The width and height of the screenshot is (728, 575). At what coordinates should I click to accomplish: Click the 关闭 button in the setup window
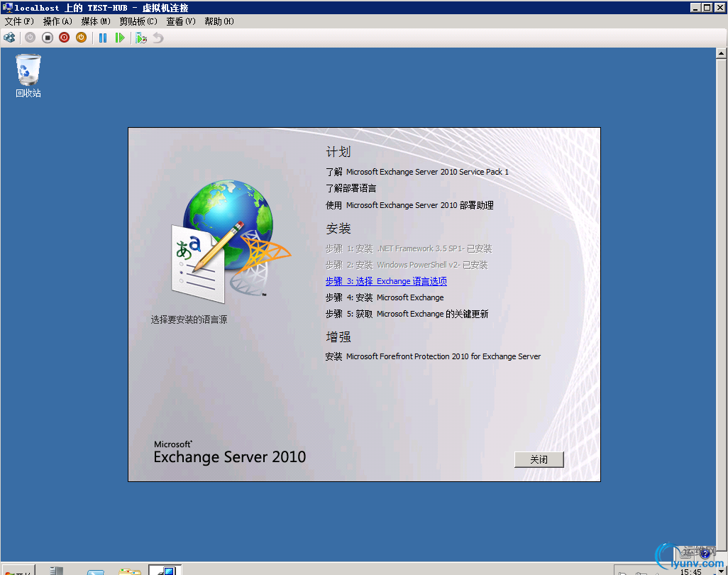click(539, 459)
